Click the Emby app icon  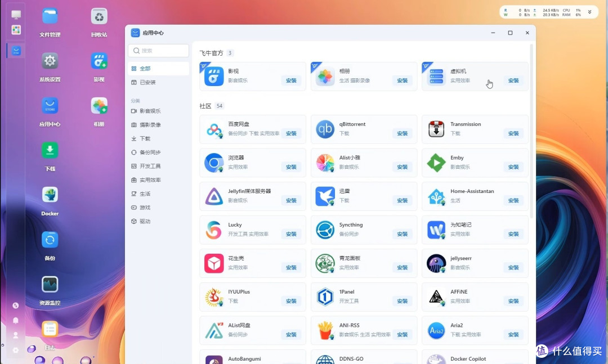point(436,163)
